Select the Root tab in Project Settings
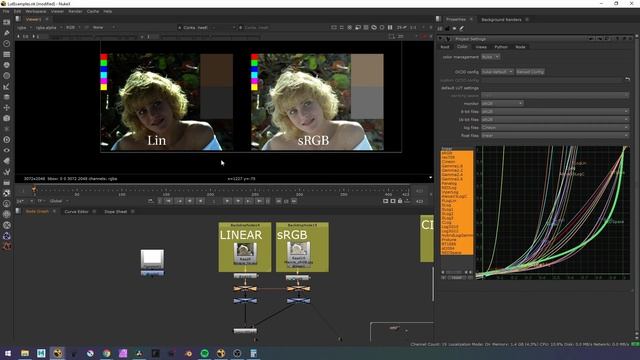Screen dimensions: 640x360 [445, 47]
